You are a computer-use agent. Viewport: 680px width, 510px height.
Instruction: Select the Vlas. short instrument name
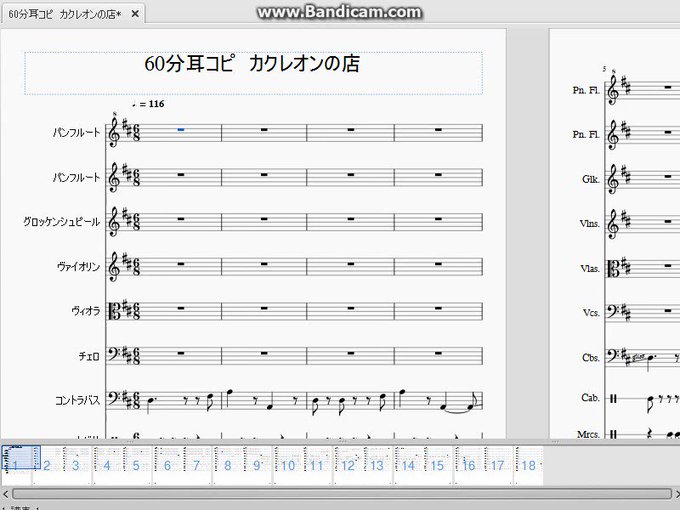(590, 269)
